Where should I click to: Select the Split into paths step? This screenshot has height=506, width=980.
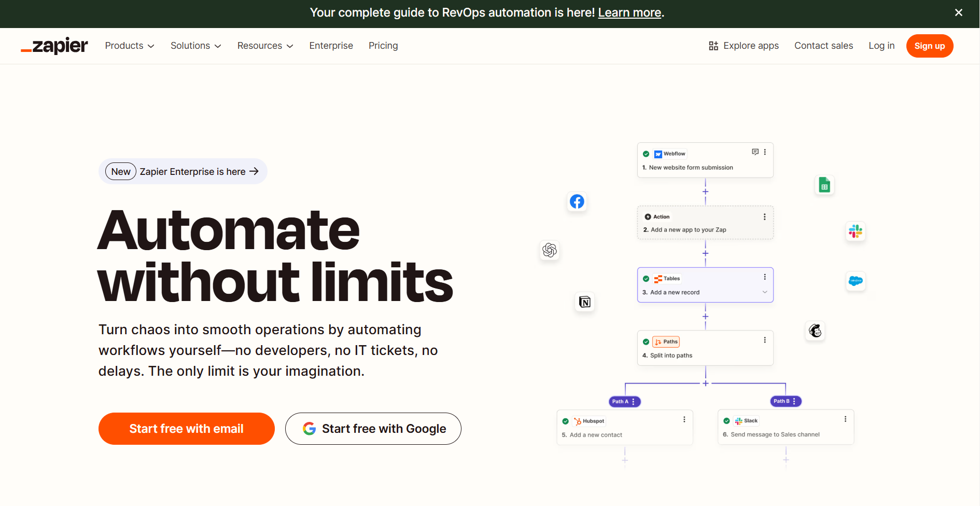click(705, 348)
